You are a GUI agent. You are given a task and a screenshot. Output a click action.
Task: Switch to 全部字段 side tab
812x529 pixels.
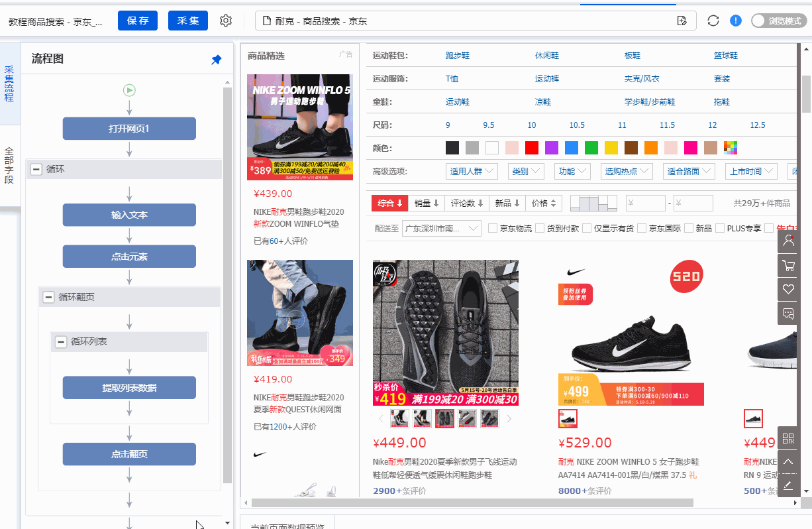coord(9,165)
